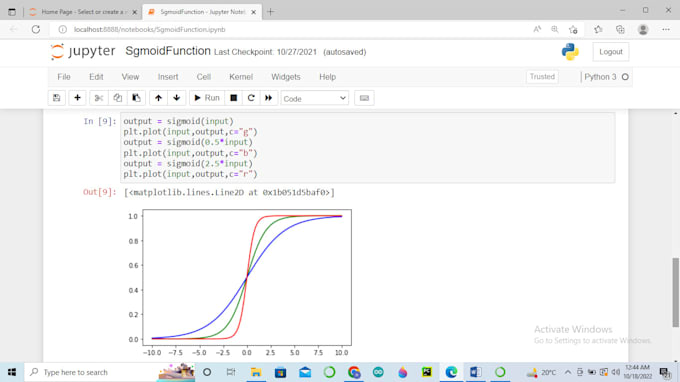
Task: Restart kernel and run all cells icon
Action: [x=268, y=98]
